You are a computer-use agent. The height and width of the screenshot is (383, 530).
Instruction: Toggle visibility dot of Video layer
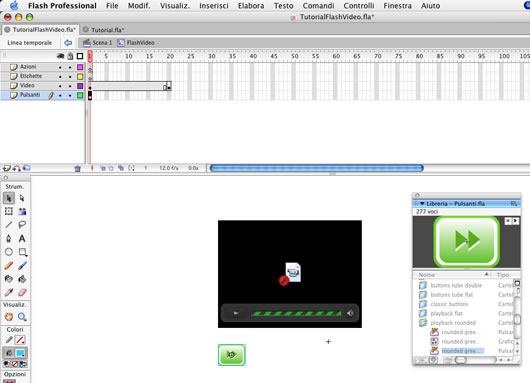point(60,86)
